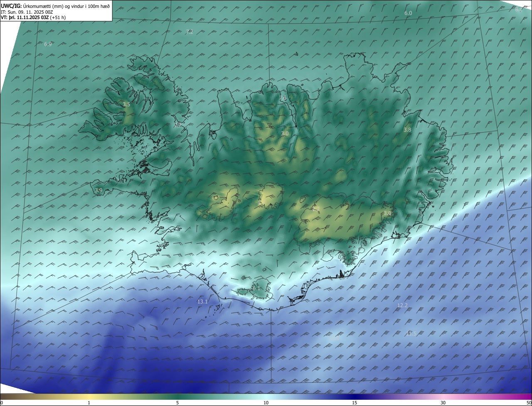Click the 6.9 value label on the map
Viewport: 532px width, 406px height.
coord(48,44)
